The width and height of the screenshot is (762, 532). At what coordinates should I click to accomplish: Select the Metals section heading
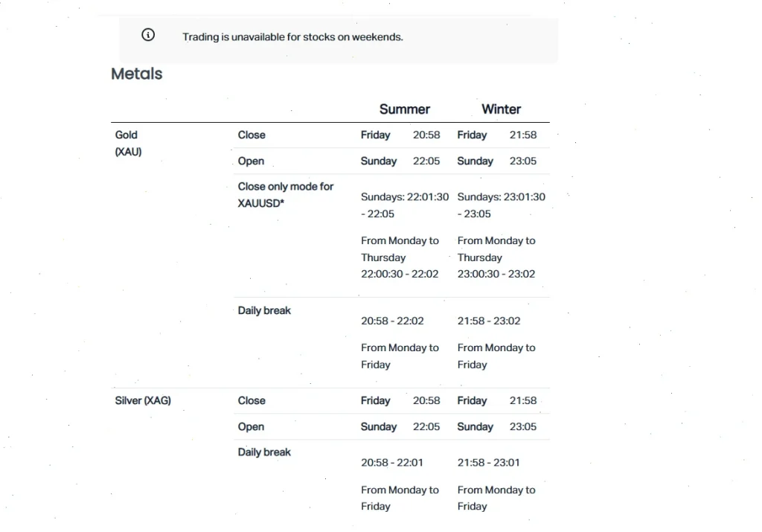[137, 74]
